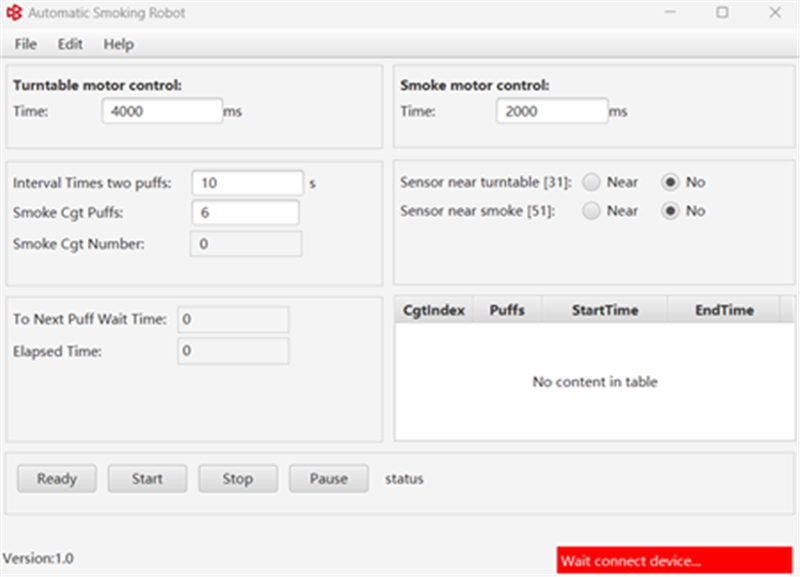The width and height of the screenshot is (800, 577).
Task: Click the Automatic Smoking Robot app icon
Action: pos(13,14)
